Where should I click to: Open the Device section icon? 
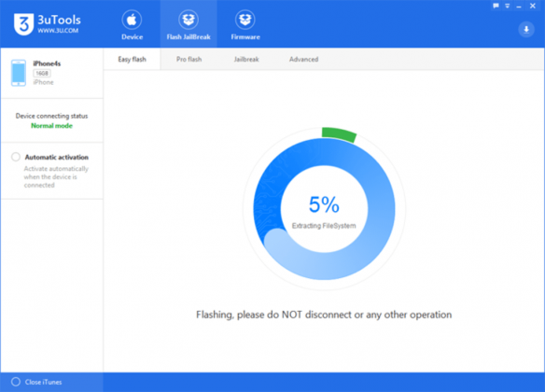pyautogui.click(x=132, y=20)
